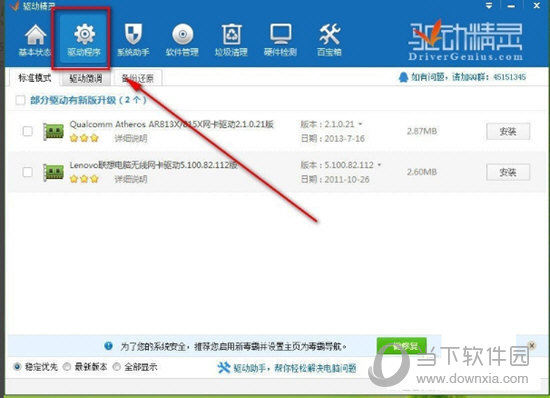Open 软件管理 disc icon

[x=182, y=34]
